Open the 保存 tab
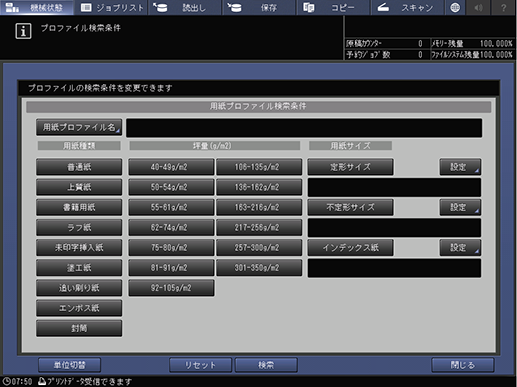 pos(259,7)
